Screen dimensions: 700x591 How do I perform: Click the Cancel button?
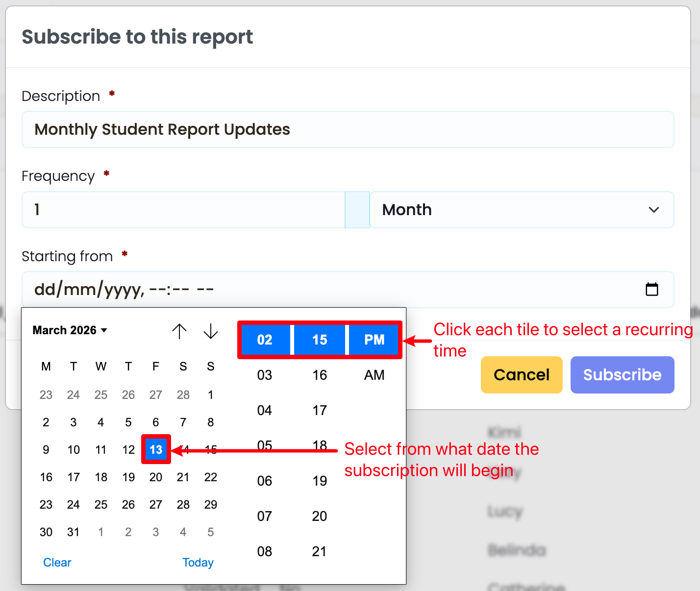coord(521,375)
